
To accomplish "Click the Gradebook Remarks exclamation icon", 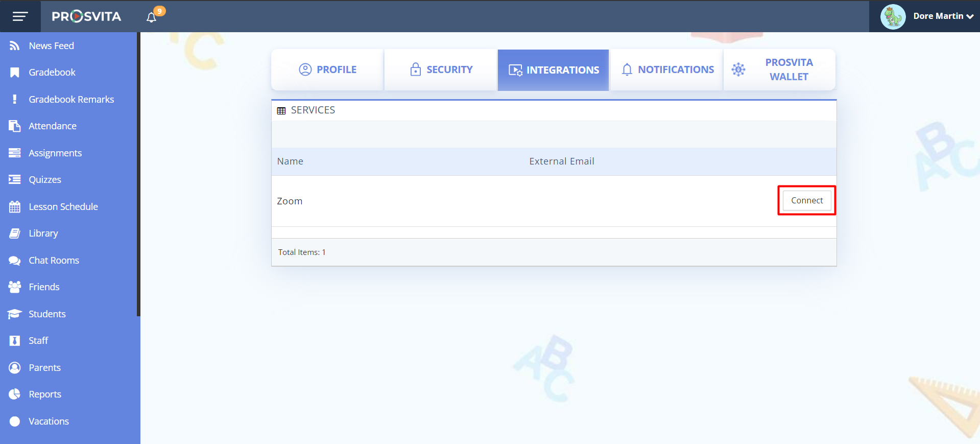I will tap(15, 99).
